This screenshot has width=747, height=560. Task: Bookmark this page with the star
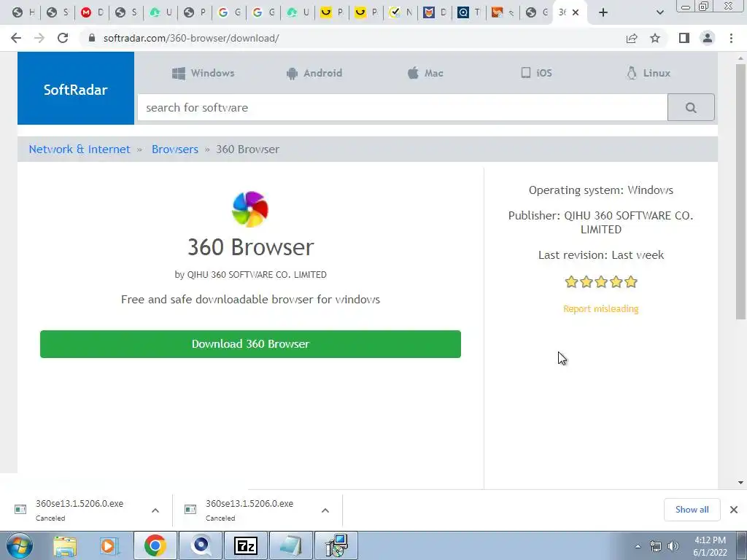[x=655, y=38]
